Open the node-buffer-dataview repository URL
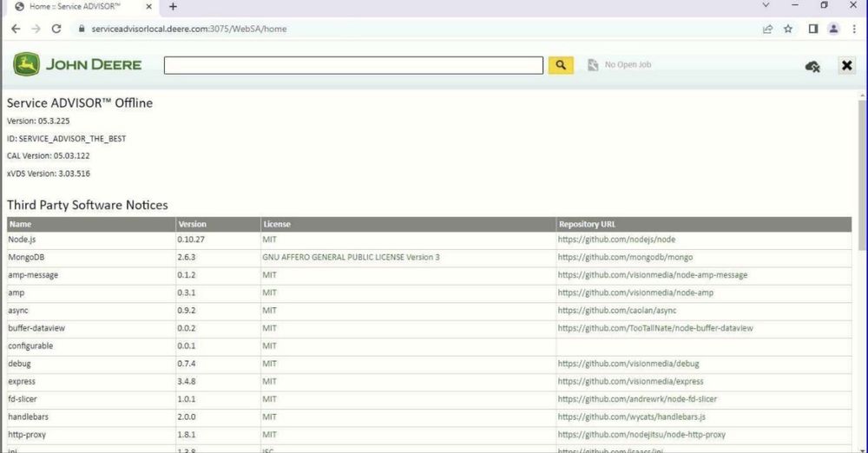This screenshot has height=453, width=868. [x=655, y=328]
